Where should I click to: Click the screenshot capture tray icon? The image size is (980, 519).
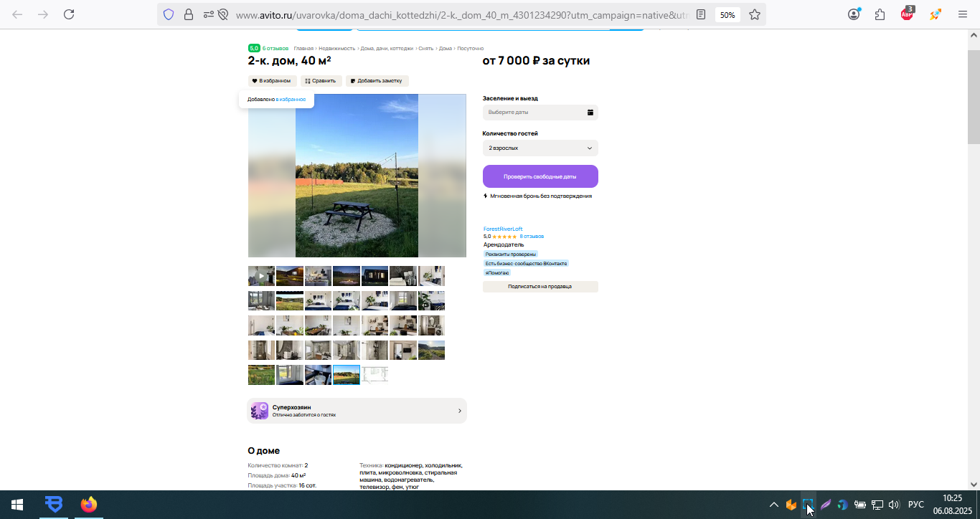point(809,505)
